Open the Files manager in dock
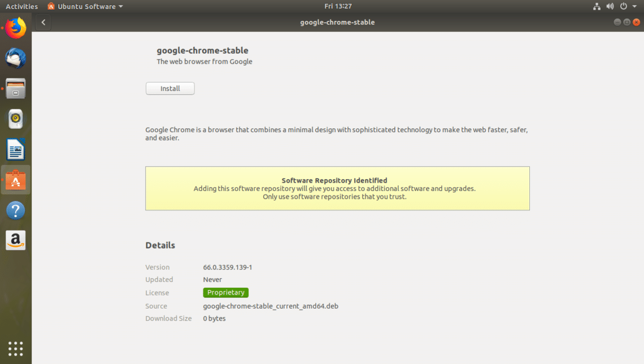 (16, 89)
